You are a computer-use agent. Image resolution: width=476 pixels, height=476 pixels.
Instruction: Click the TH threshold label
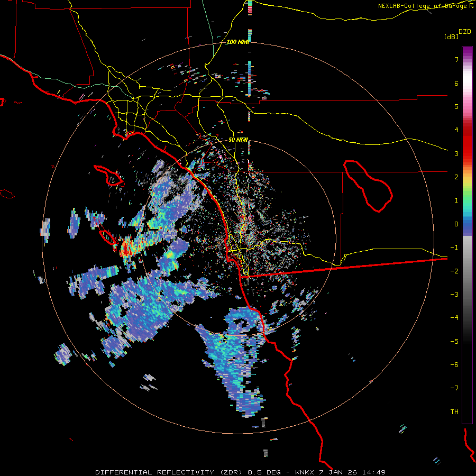coord(454,412)
